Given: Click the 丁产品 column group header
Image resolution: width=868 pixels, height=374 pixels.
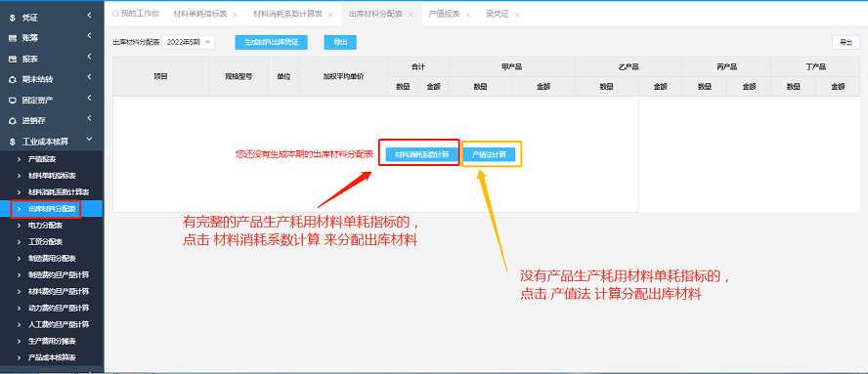Looking at the screenshot, I should [x=815, y=67].
